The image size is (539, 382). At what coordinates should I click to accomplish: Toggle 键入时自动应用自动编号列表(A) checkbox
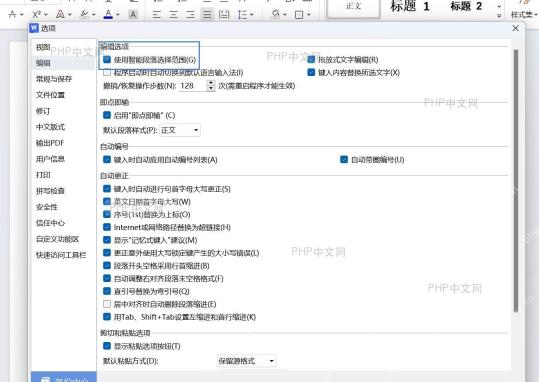click(107, 160)
